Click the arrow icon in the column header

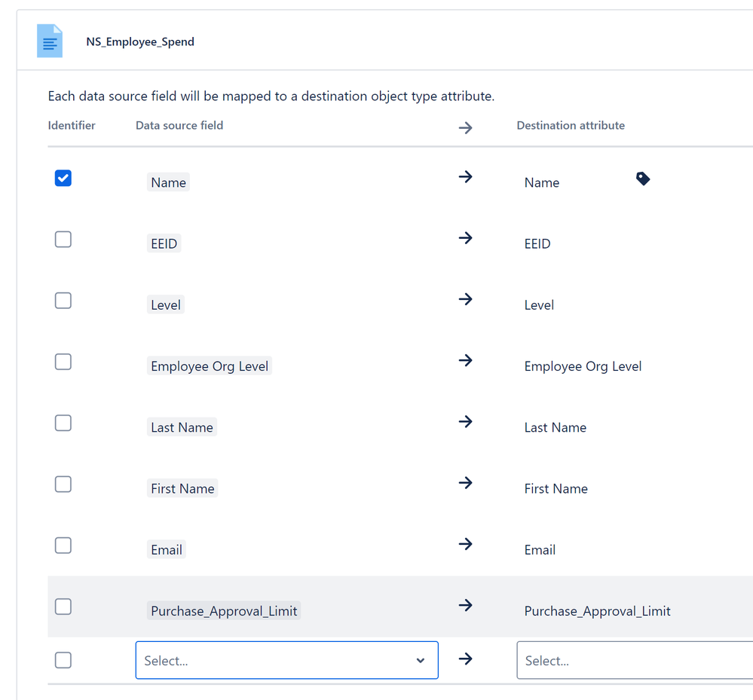465,127
